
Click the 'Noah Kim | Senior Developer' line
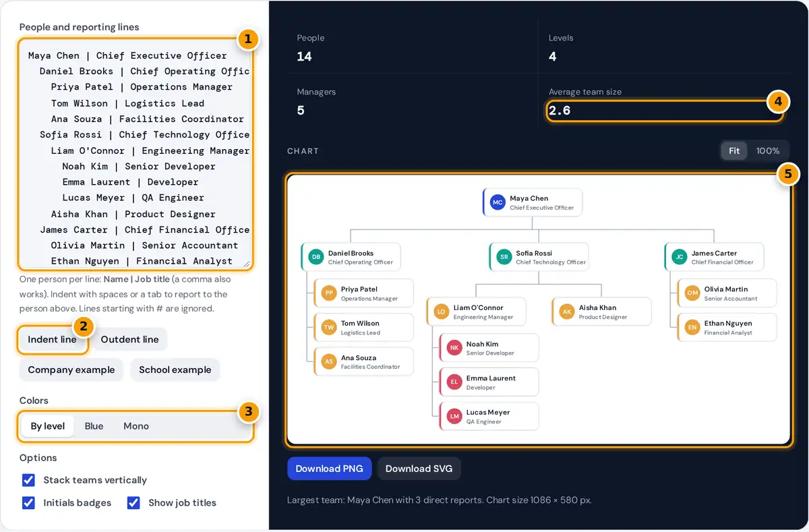click(x=139, y=167)
